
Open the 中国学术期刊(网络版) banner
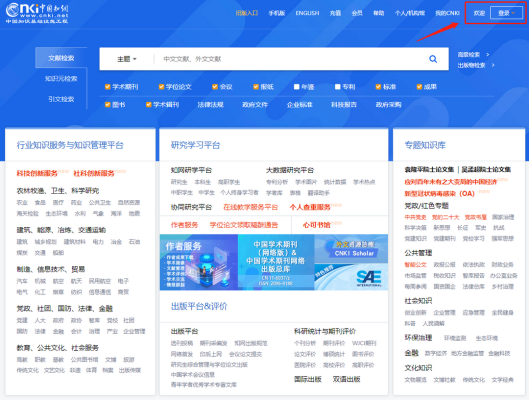click(276, 262)
